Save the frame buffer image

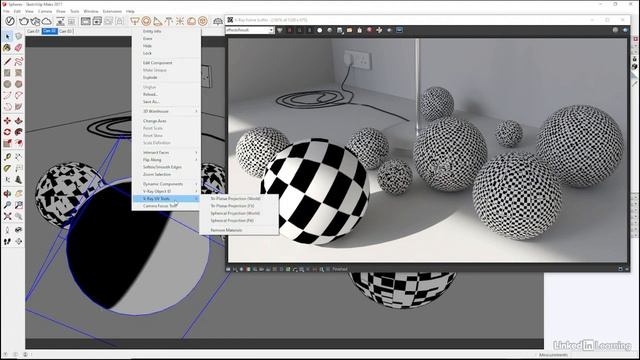pos(340,30)
